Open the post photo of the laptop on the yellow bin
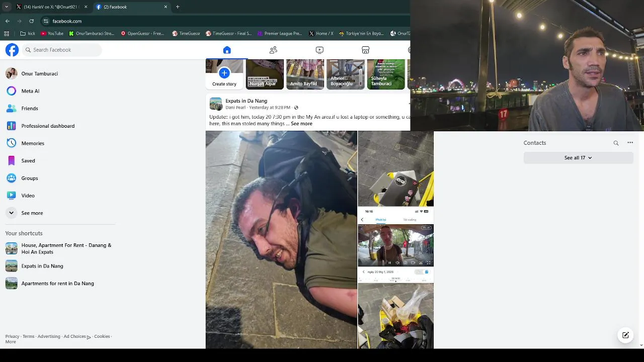Image resolution: width=644 pixels, height=362 pixels. [x=396, y=169]
